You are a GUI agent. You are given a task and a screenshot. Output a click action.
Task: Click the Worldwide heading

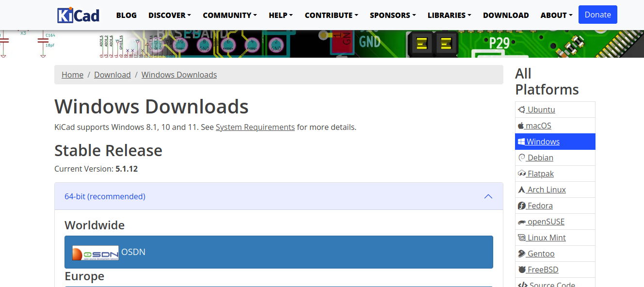tap(95, 225)
